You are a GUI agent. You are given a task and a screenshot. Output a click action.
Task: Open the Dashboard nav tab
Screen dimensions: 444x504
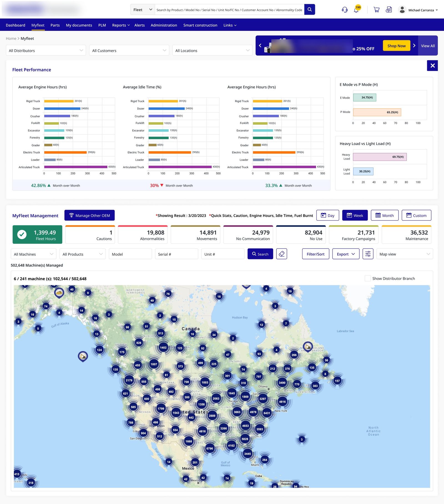(16, 25)
